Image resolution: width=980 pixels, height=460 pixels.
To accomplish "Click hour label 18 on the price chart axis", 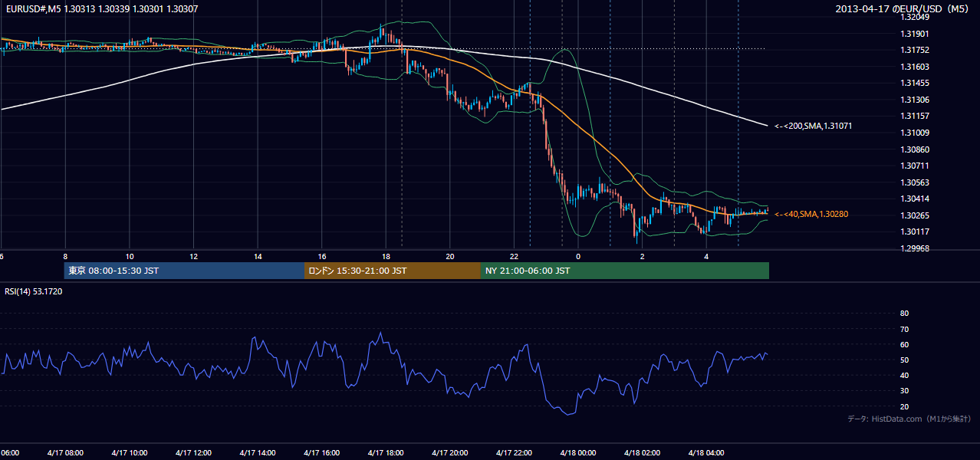I will (x=386, y=256).
